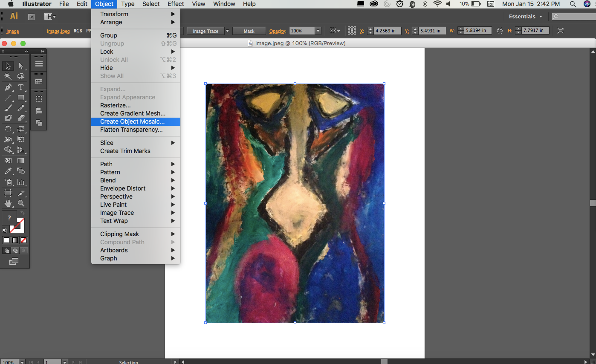Select the Rotate tool
Image resolution: width=596 pixels, height=364 pixels.
(8, 129)
